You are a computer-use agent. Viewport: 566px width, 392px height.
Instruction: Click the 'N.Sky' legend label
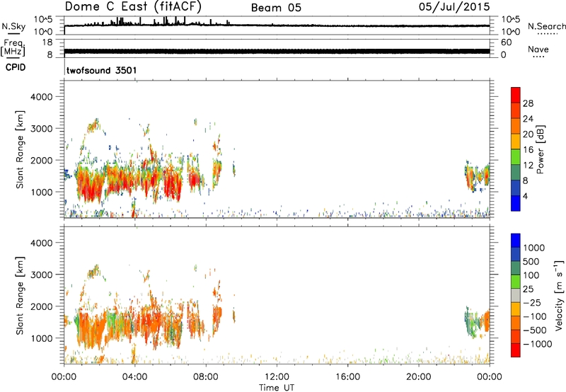coord(13,27)
